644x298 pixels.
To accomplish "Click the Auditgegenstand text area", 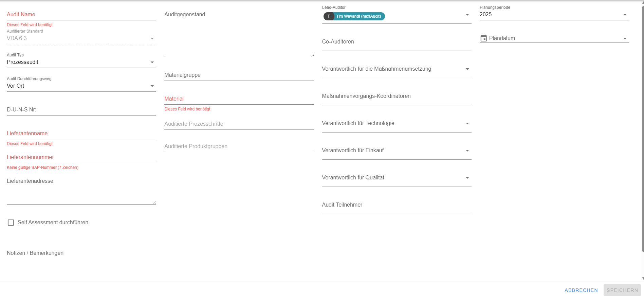I will (x=238, y=34).
